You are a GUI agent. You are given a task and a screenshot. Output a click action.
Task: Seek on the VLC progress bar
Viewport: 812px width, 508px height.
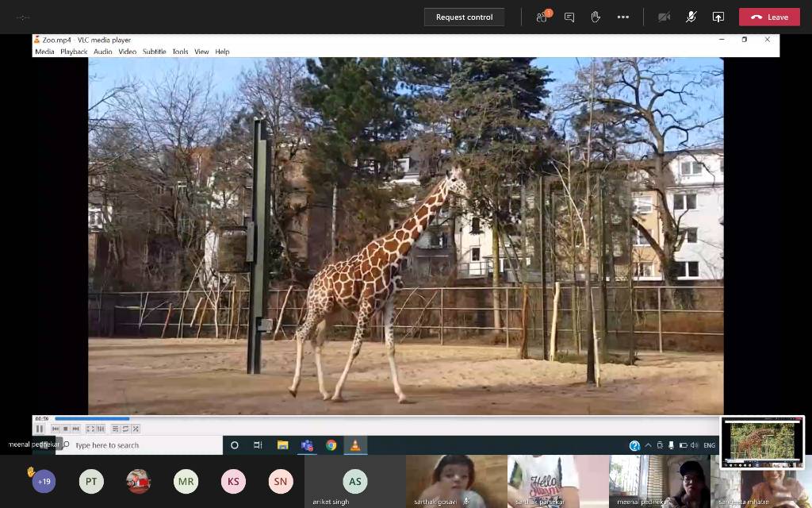pos(386,419)
